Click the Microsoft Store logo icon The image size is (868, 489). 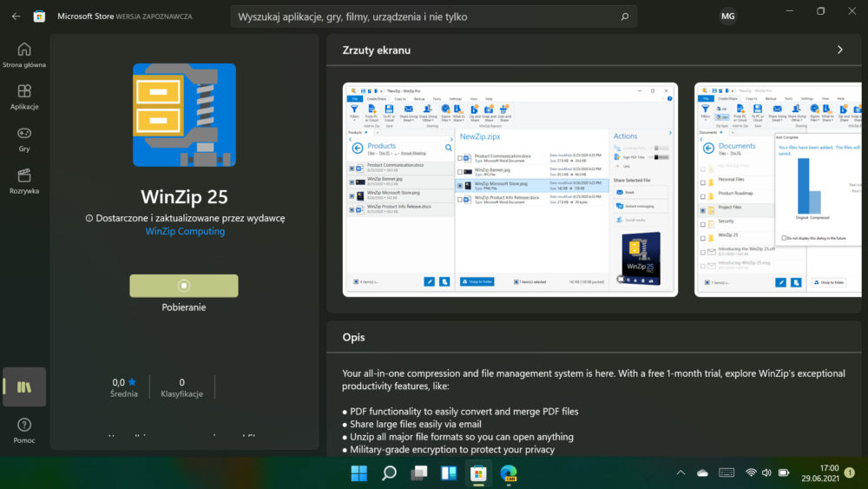tap(39, 17)
